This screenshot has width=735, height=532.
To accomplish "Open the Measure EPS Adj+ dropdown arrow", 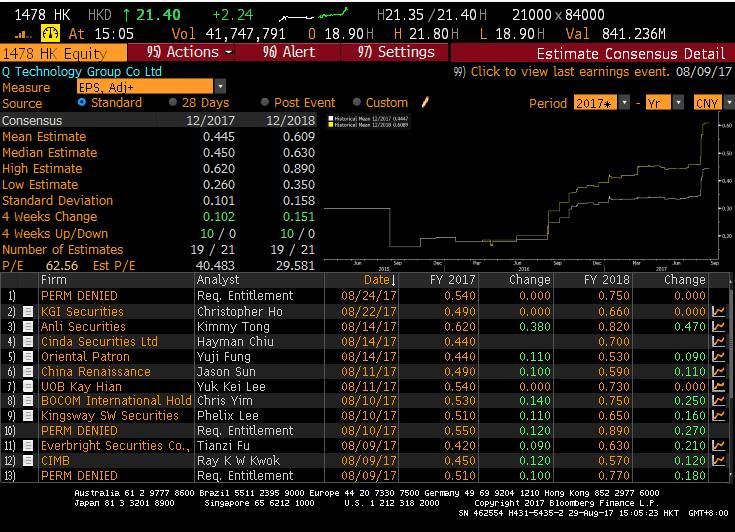I will 220,87.
